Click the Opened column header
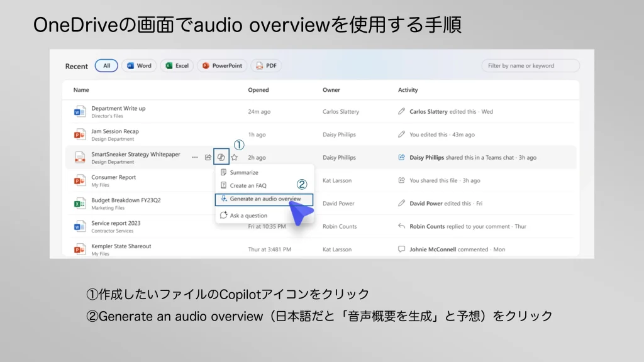This screenshot has width=644, height=362. tap(258, 90)
